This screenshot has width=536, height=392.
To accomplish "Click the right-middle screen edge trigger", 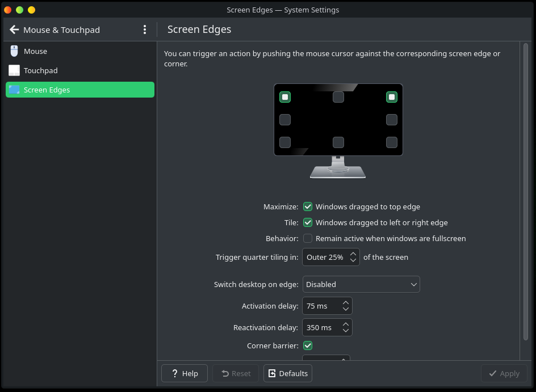I will click(x=391, y=120).
